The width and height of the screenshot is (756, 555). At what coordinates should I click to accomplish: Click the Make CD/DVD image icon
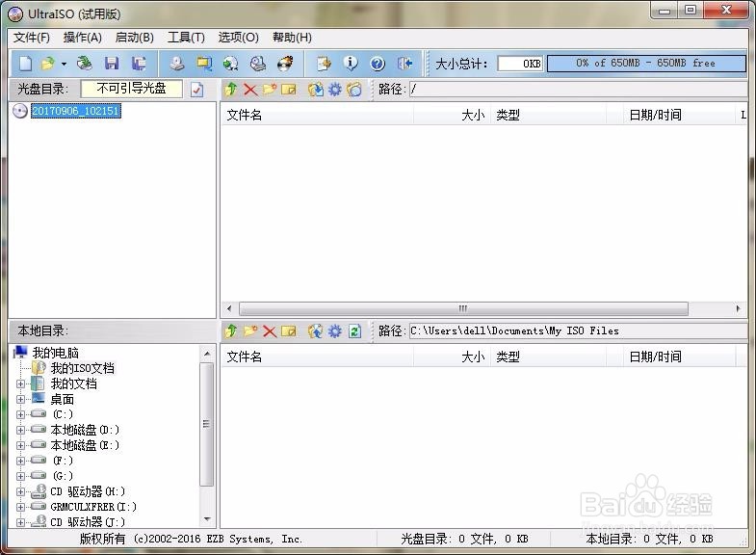(177, 64)
